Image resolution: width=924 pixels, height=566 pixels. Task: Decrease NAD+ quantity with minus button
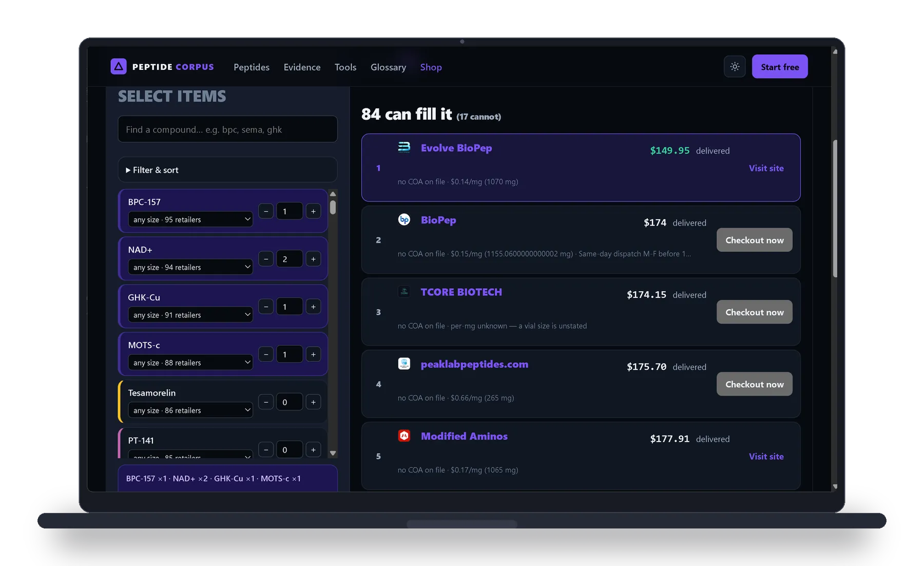pos(266,259)
